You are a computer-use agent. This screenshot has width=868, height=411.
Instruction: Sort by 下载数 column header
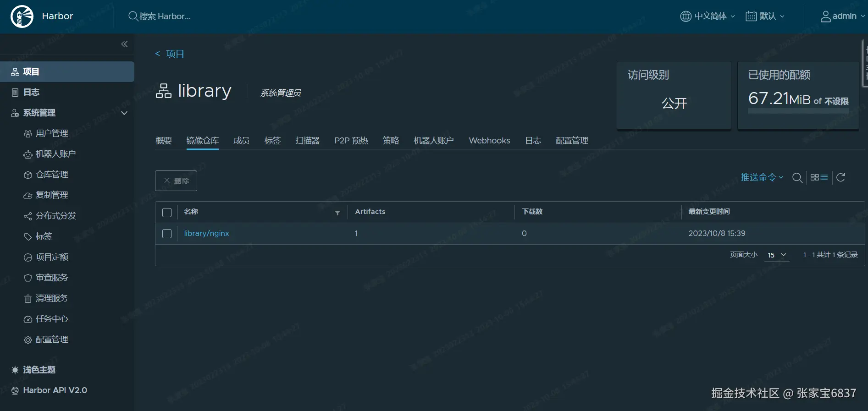pyautogui.click(x=532, y=212)
